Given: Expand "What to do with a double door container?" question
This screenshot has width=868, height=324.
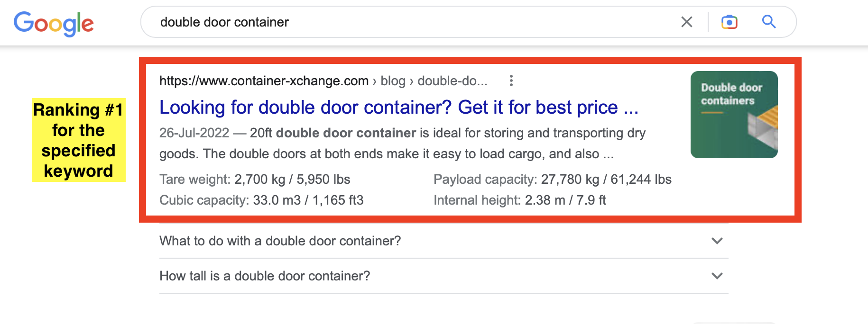Looking at the screenshot, I should [x=280, y=241].
